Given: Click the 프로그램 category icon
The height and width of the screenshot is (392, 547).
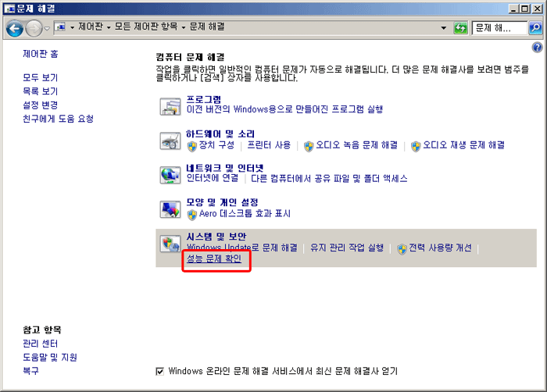Looking at the screenshot, I should [170, 106].
